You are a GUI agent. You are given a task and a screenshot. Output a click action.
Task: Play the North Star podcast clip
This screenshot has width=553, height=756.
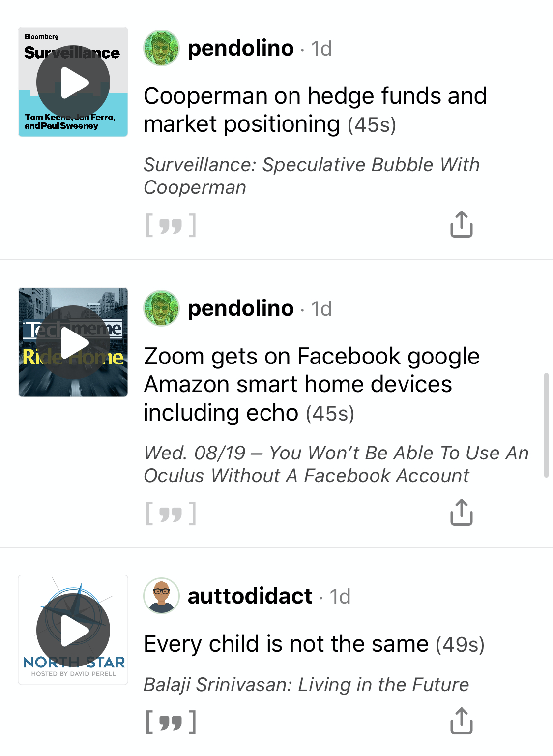(x=73, y=630)
